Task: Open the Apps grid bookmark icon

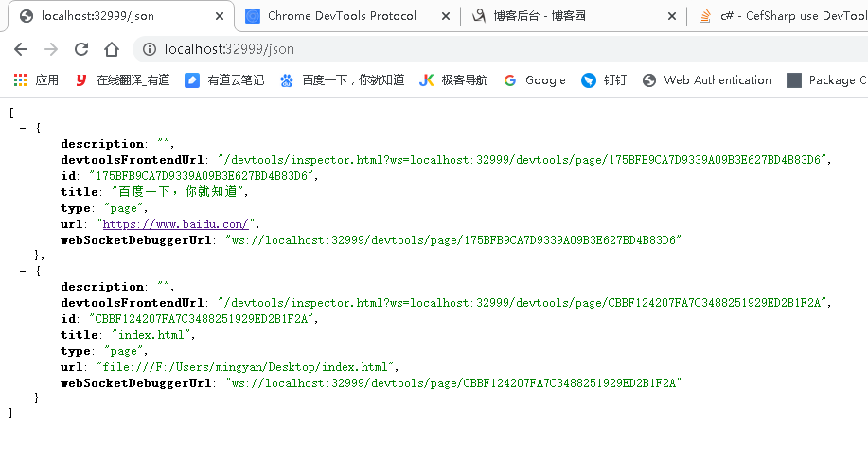Action: click(x=21, y=80)
